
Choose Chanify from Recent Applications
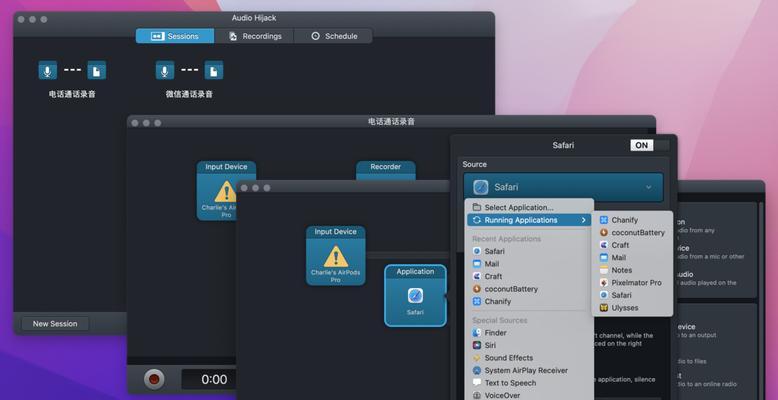click(x=529, y=301)
